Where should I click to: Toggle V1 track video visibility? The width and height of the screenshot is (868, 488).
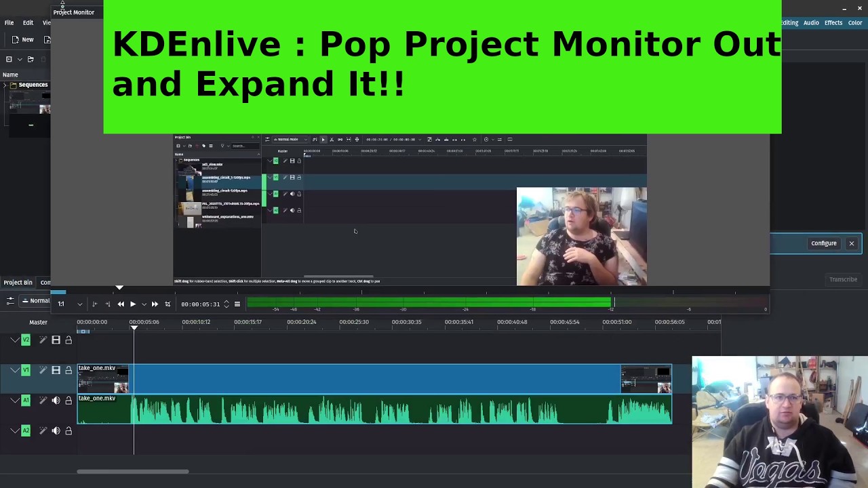pos(56,370)
